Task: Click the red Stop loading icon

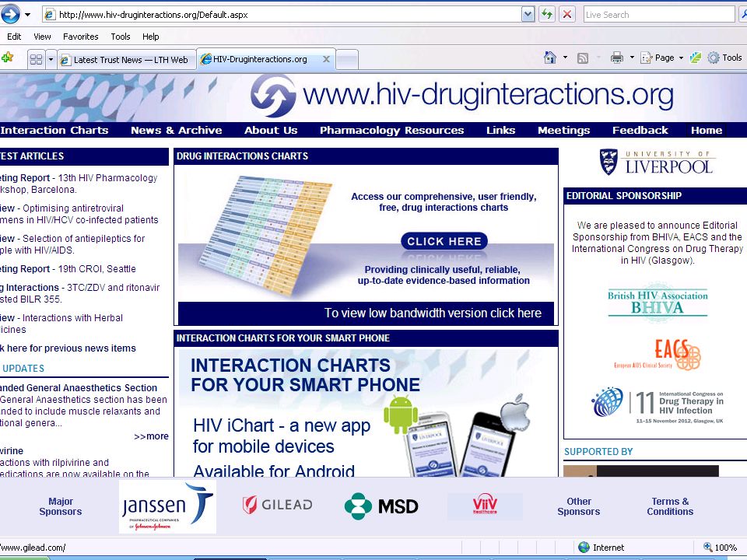Action: point(567,14)
